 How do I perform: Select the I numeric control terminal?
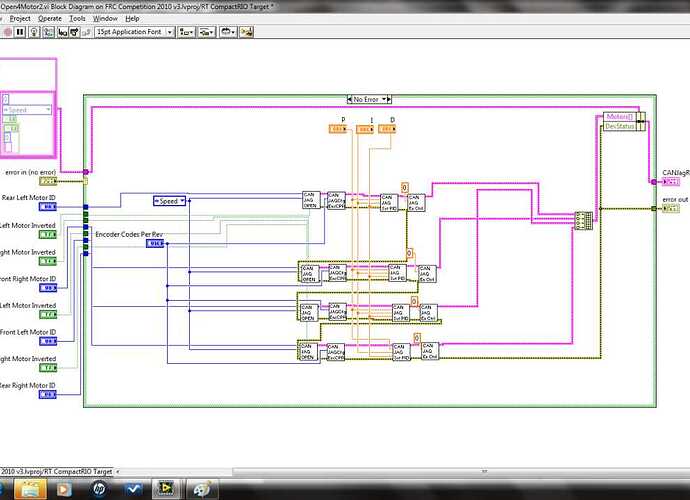pos(365,129)
